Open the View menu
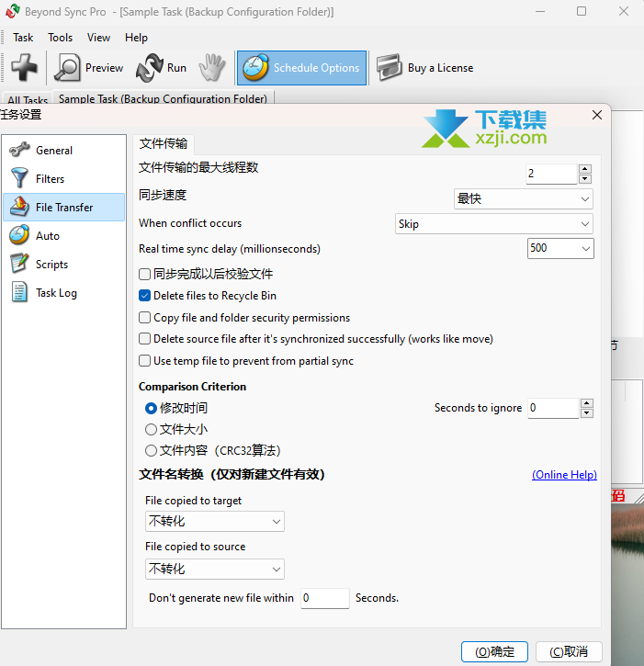This screenshot has width=644, height=666. [98, 38]
